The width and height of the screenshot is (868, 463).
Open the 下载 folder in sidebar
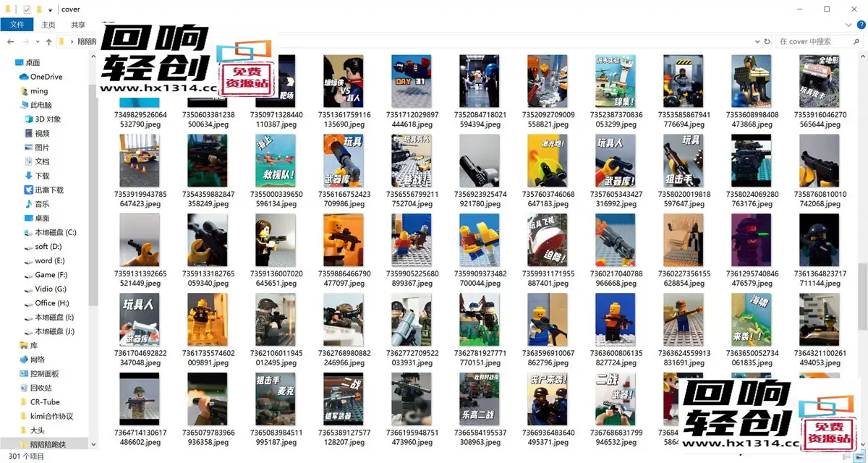[x=42, y=176]
